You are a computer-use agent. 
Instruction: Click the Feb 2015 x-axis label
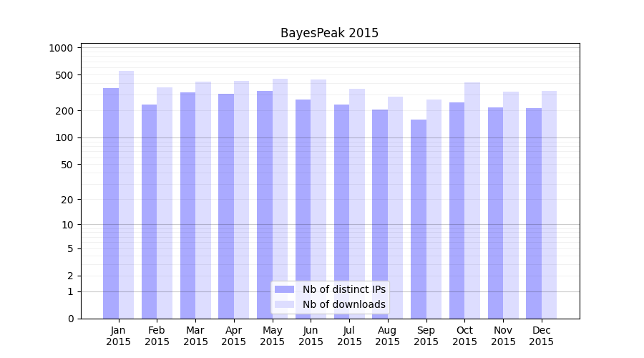point(157,336)
